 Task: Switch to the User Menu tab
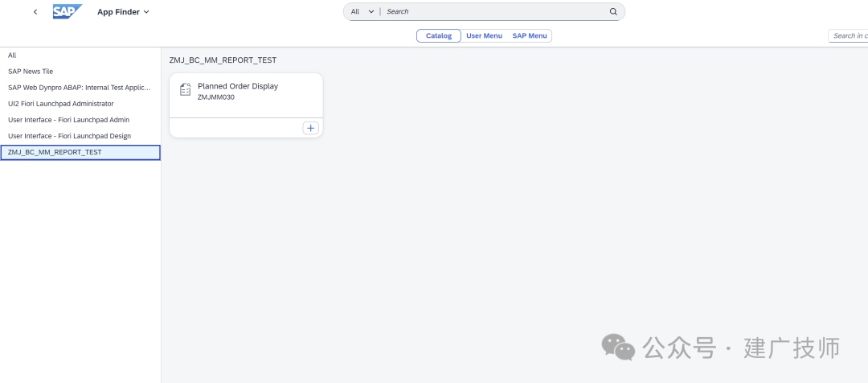click(x=484, y=35)
